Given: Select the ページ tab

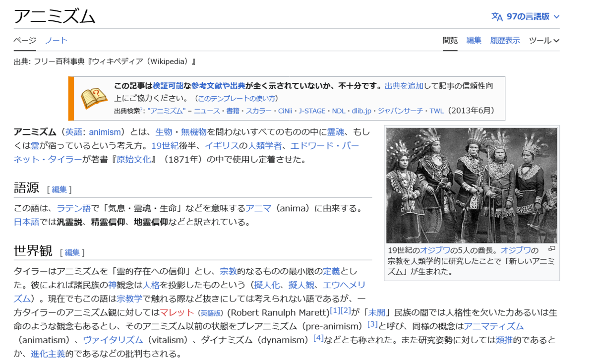Looking at the screenshot, I should coord(25,41).
